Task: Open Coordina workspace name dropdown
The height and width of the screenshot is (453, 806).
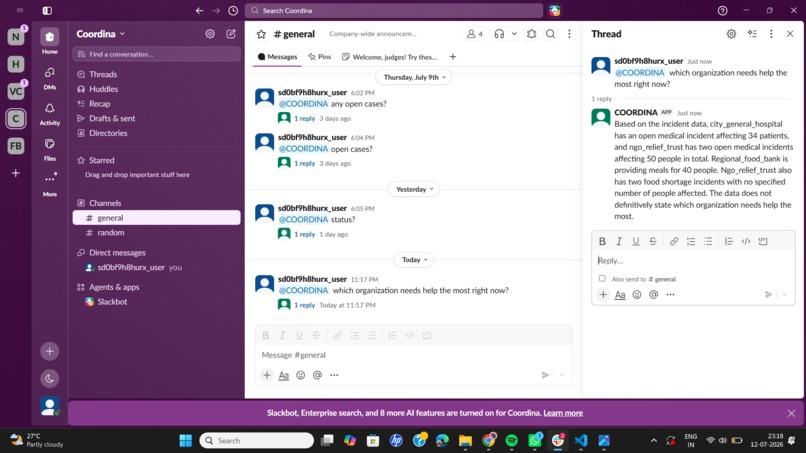Action: pos(101,34)
